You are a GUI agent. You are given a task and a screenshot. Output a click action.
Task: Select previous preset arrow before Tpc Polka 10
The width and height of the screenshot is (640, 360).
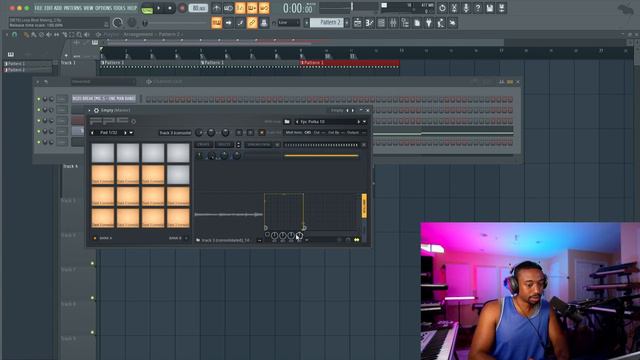pos(297,122)
